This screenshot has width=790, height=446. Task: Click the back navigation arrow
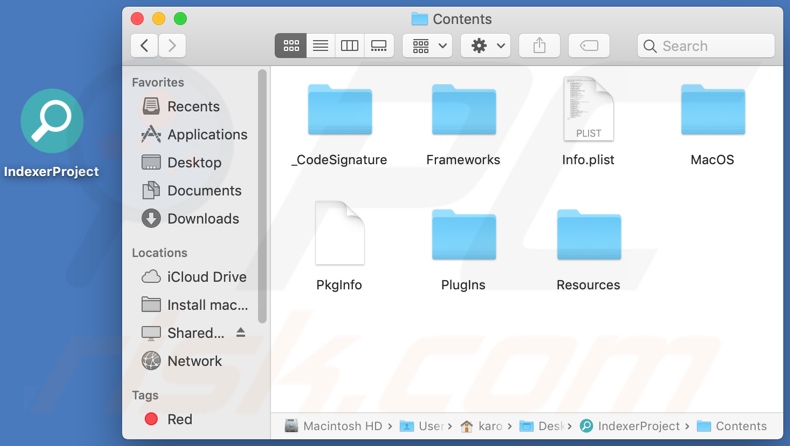coord(145,46)
